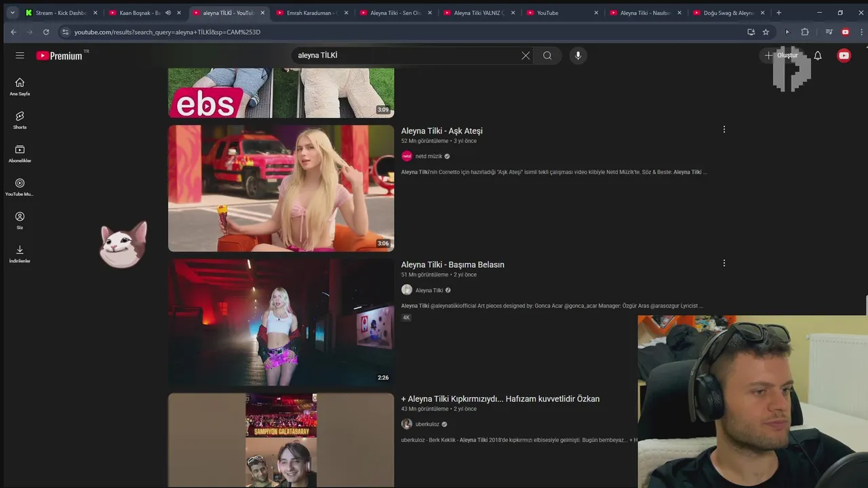Viewport: 868px width, 488px height.
Task: Open the tab search chevron dropdown
Action: coord(12,13)
